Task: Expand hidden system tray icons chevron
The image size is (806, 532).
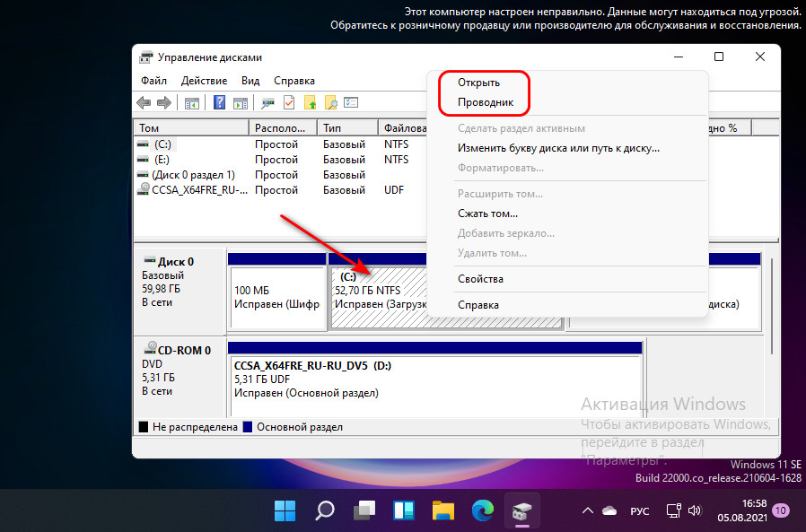Action: point(588,511)
